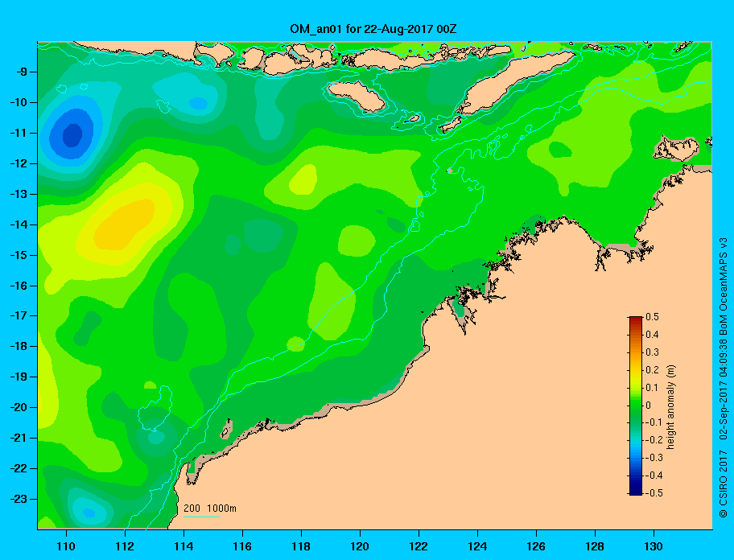
Task: Pick the "-0.2" value on the color bar
Action: coord(654,440)
